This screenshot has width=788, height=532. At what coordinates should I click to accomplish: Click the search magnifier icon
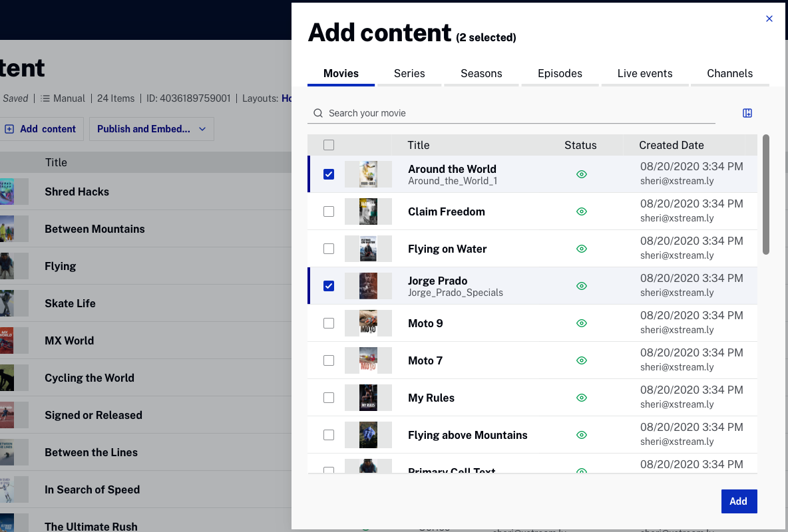pos(317,112)
